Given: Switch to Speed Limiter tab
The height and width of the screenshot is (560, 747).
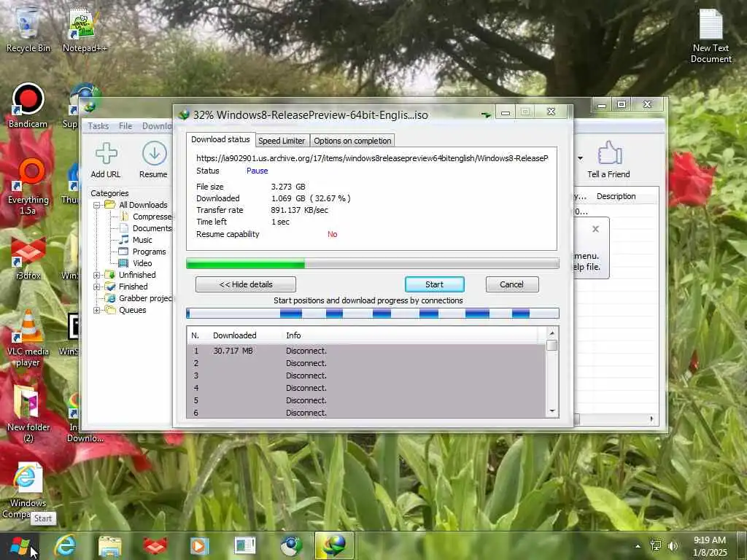Looking at the screenshot, I should (x=282, y=141).
